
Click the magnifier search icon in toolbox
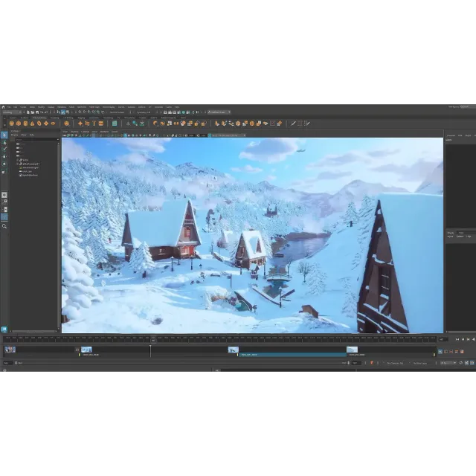4,226
